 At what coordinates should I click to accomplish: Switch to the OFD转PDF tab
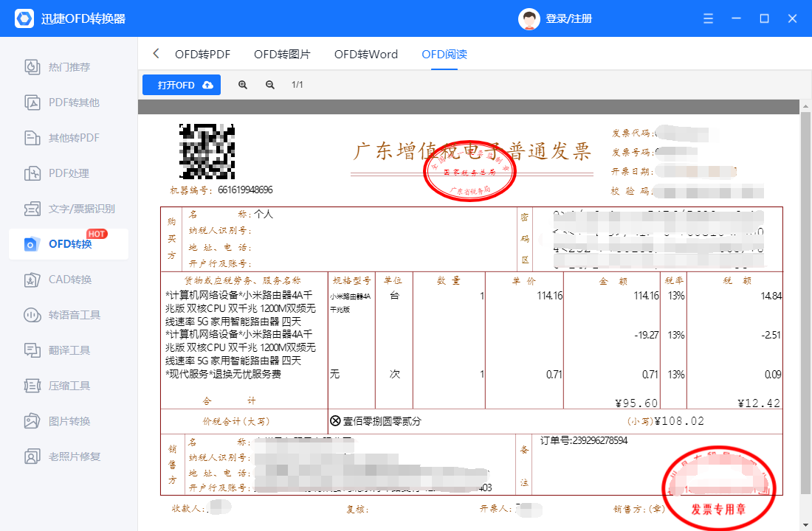pos(204,54)
